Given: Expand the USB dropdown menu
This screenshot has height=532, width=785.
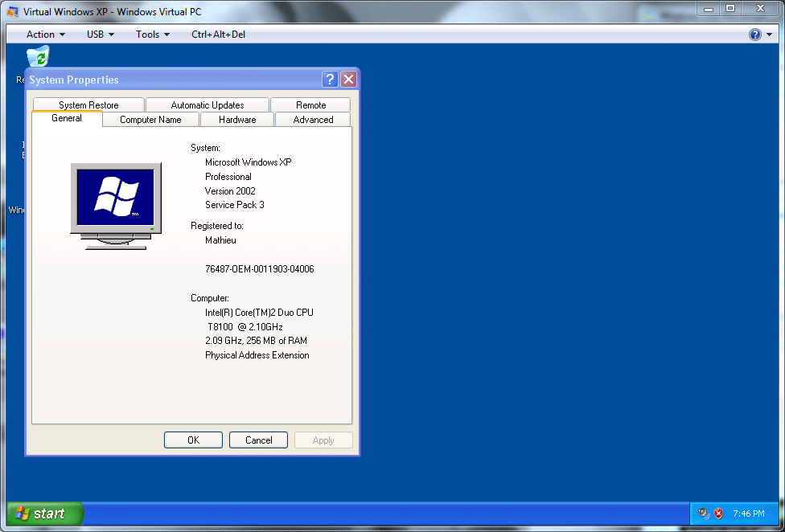Looking at the screenshot, I should coord(101,35).
